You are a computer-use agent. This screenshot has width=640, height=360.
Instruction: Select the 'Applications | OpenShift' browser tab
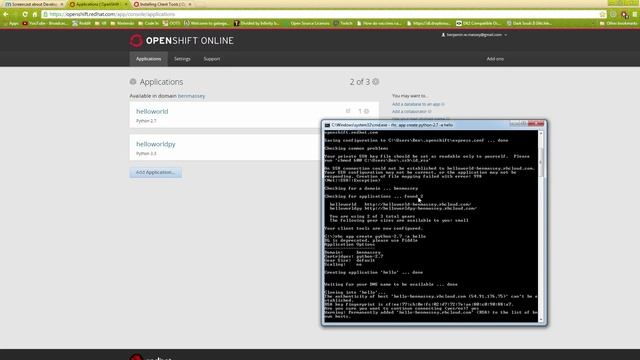(98, 4)
